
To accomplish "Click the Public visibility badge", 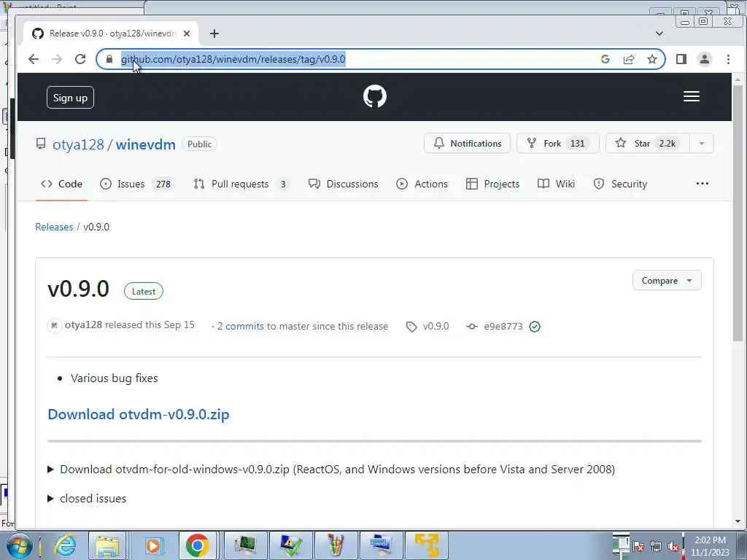I will (200, 144).
